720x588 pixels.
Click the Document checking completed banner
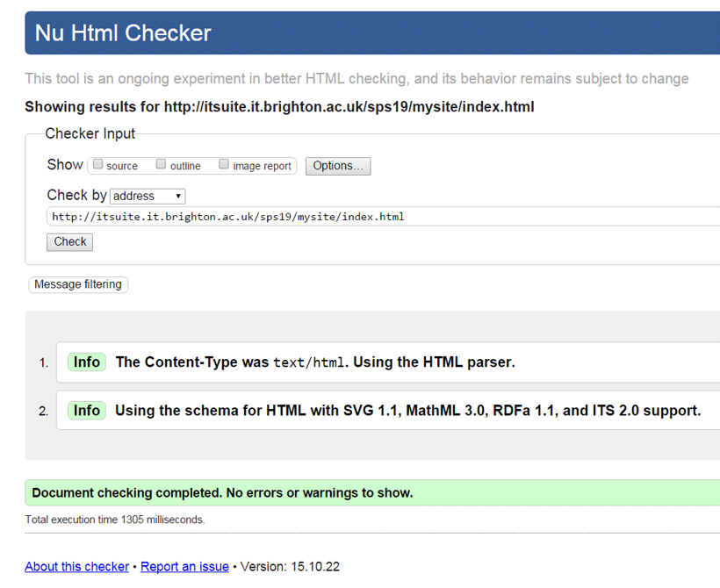[372, 492]
